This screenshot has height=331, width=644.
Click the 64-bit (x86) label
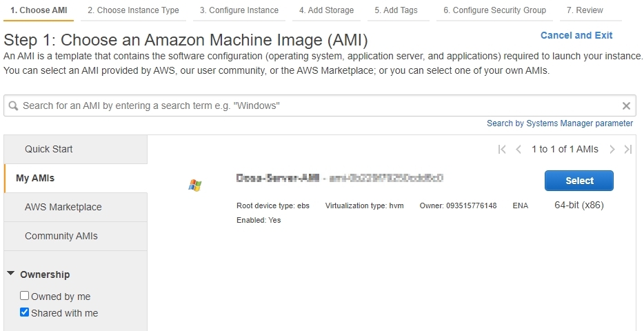579,205
